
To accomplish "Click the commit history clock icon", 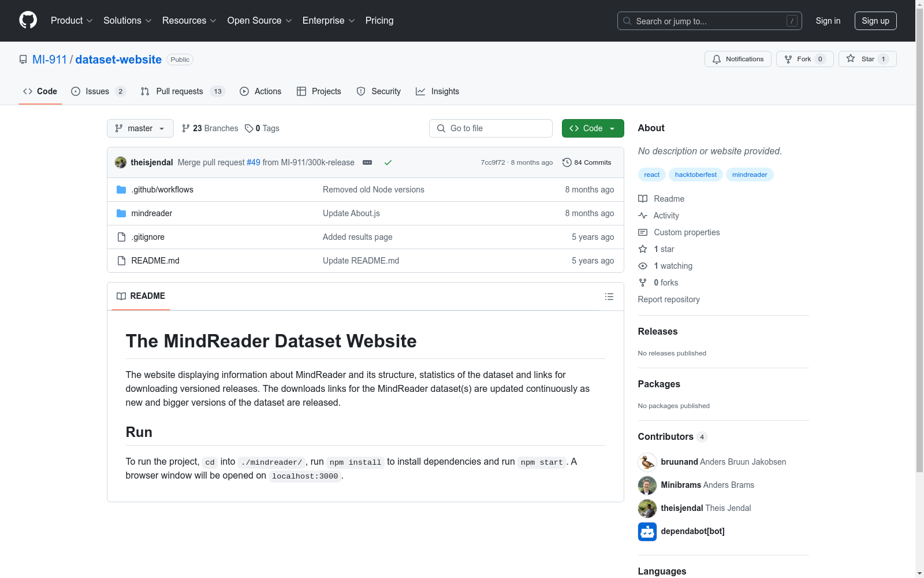I will click(x=567, y=162).
